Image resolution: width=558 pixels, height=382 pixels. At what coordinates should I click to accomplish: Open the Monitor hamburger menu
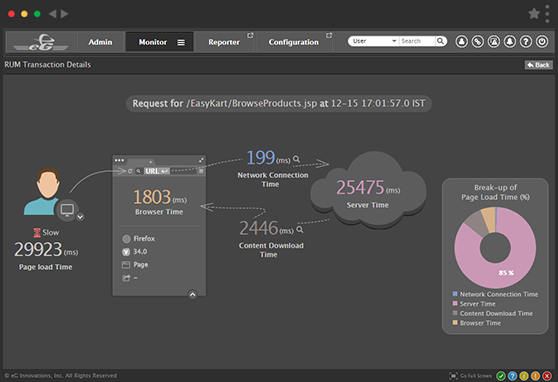181,42
